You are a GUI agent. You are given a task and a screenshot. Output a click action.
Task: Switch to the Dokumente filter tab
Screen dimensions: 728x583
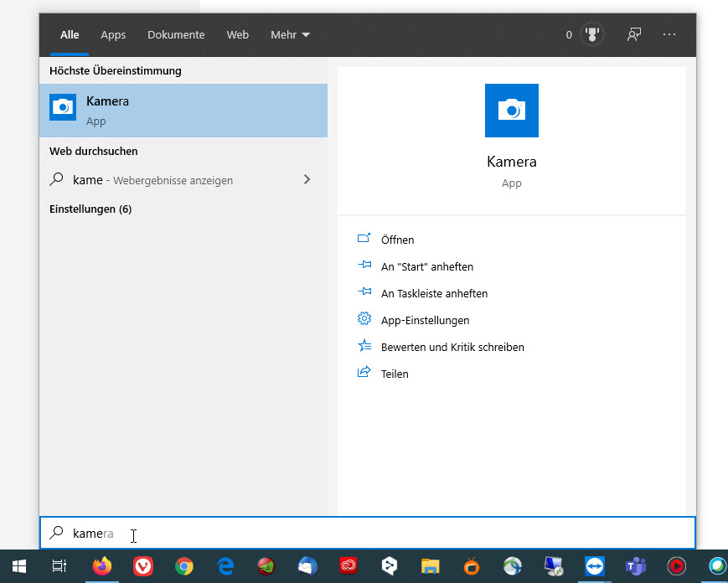176,35
